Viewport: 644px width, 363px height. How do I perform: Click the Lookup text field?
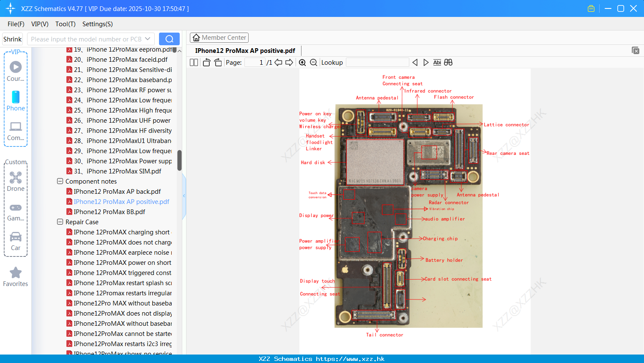click(x=377, y=63)
